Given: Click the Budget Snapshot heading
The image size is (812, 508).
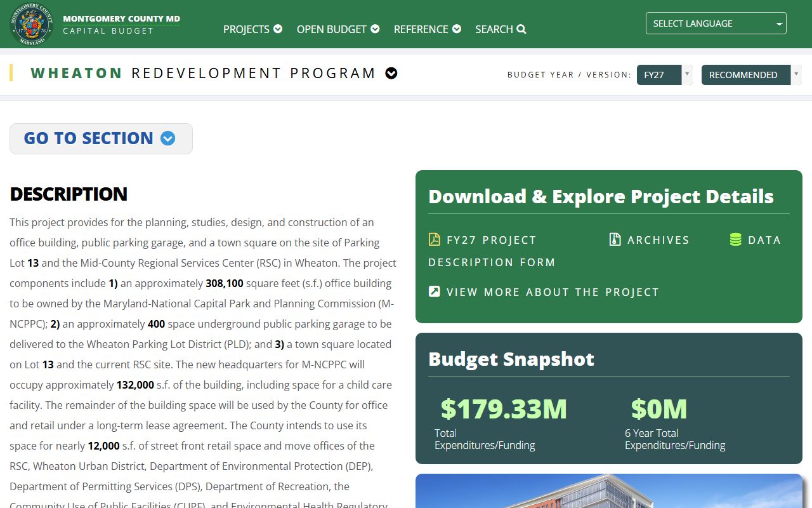Looking at the screenshot, I should tap(511, 359).
